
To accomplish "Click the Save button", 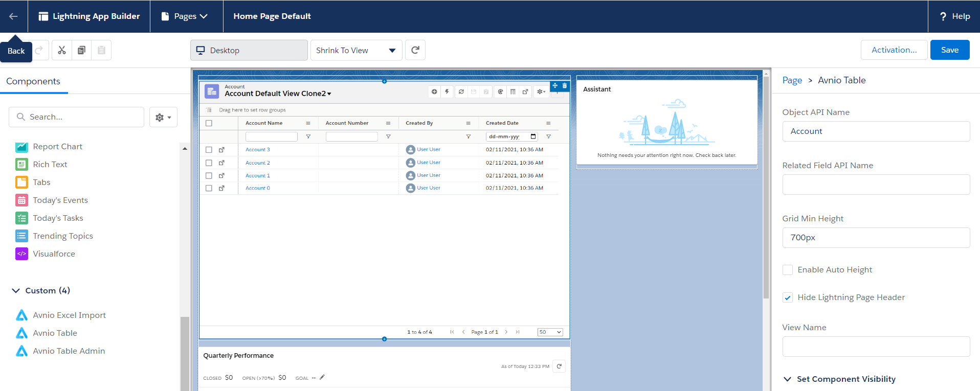I will pos(949,50).
